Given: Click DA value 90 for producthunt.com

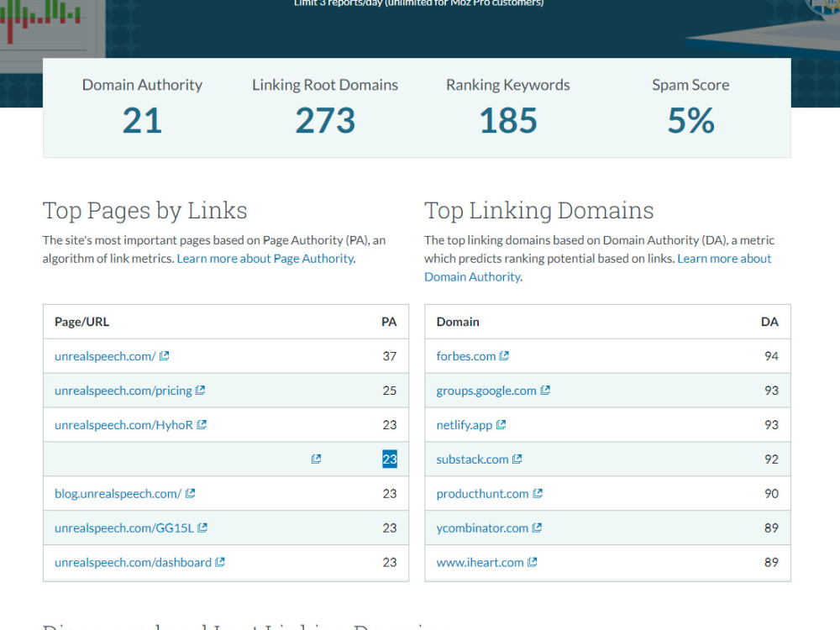Looking at the screenshot, I should pyautogui.click(x=771, y=493).
